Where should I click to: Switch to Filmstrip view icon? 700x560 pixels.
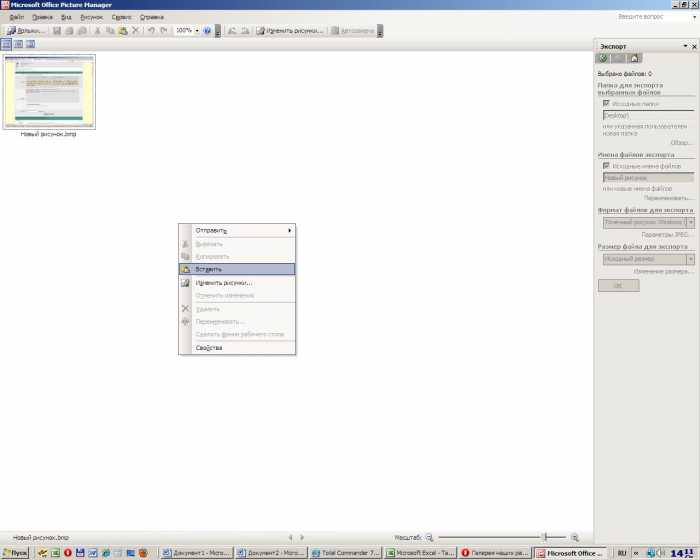point(18,45)
